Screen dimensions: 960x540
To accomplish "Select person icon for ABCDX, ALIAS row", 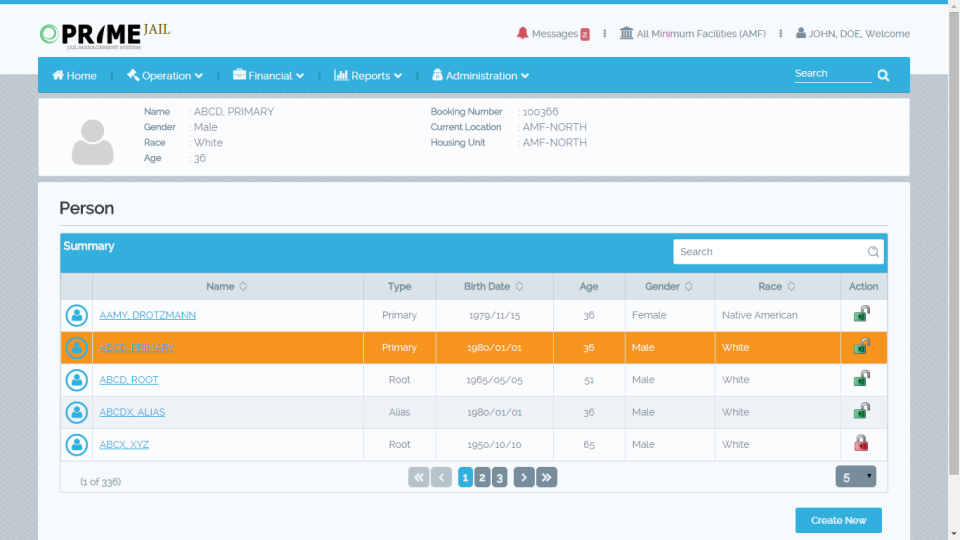I will pos(77,412).
